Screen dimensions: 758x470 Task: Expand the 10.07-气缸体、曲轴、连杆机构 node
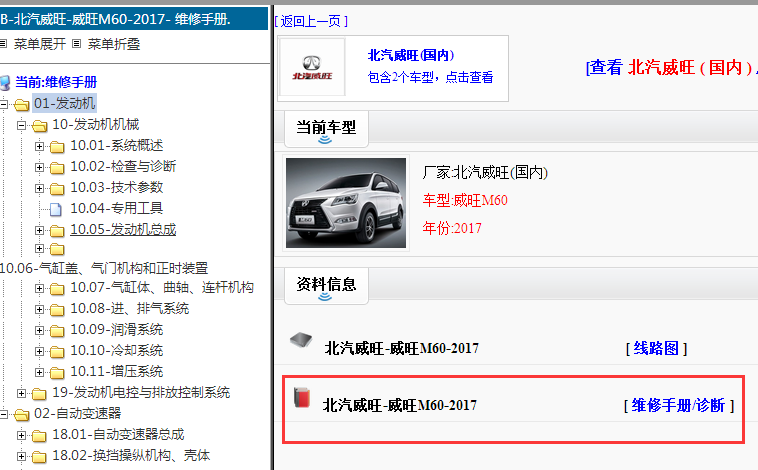click(40, 288)
